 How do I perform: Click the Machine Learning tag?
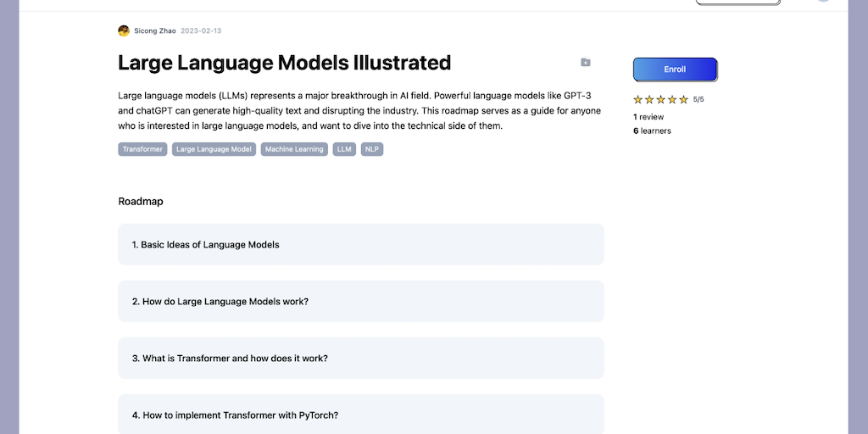pyautogui.click(x=294, y=149)
